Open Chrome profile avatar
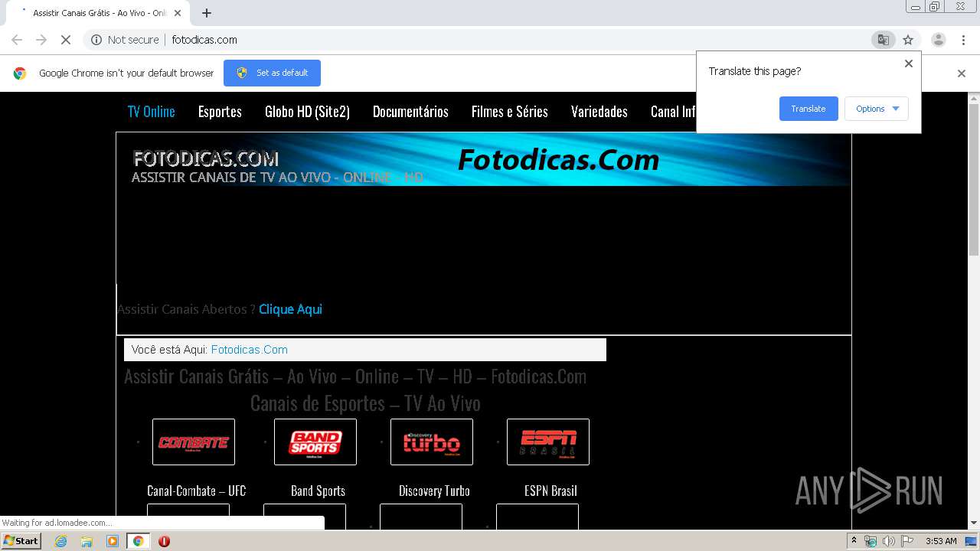Viewport: 980px width, 551px height. click(939, 40)
